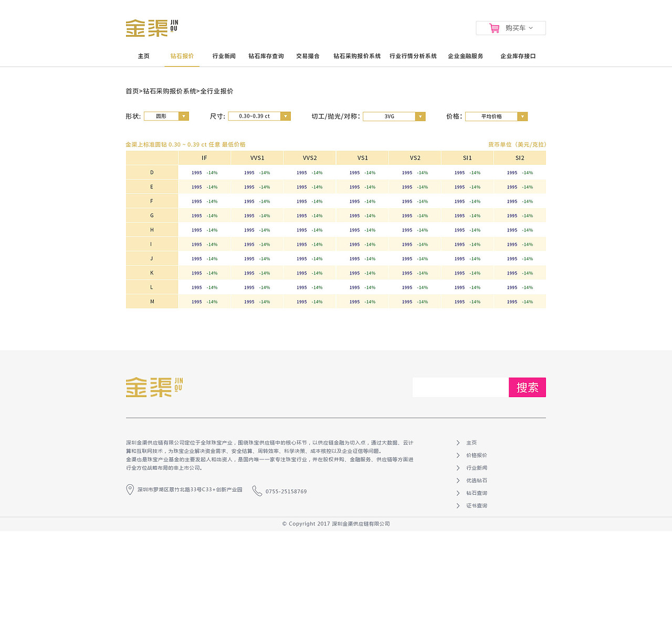The width and height of the screenshot is (672, 627).
Task: Click the K color row header
Action: (x=152, y=273)
